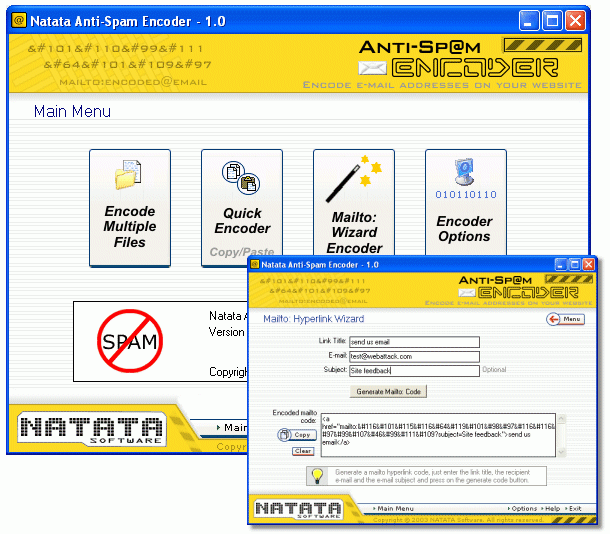Click the envelope icon in wizard banner
Screen dimensions: 610x534
click(x=467, y=292)
